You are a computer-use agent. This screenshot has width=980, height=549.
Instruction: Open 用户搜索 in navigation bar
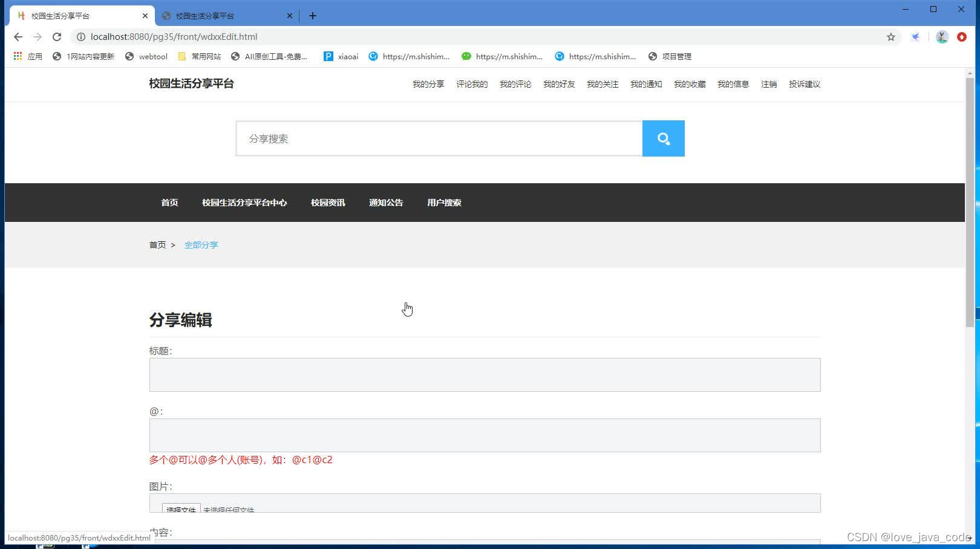tap(444, 203)
